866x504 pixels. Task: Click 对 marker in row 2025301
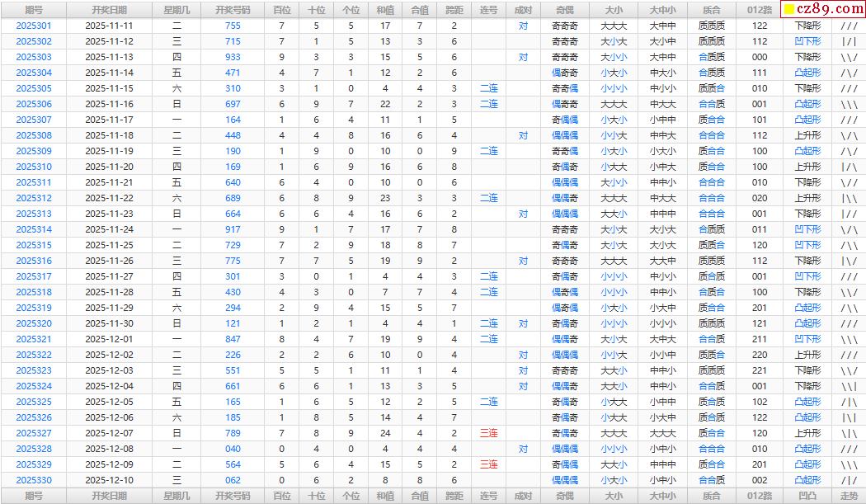pos(523,26)
